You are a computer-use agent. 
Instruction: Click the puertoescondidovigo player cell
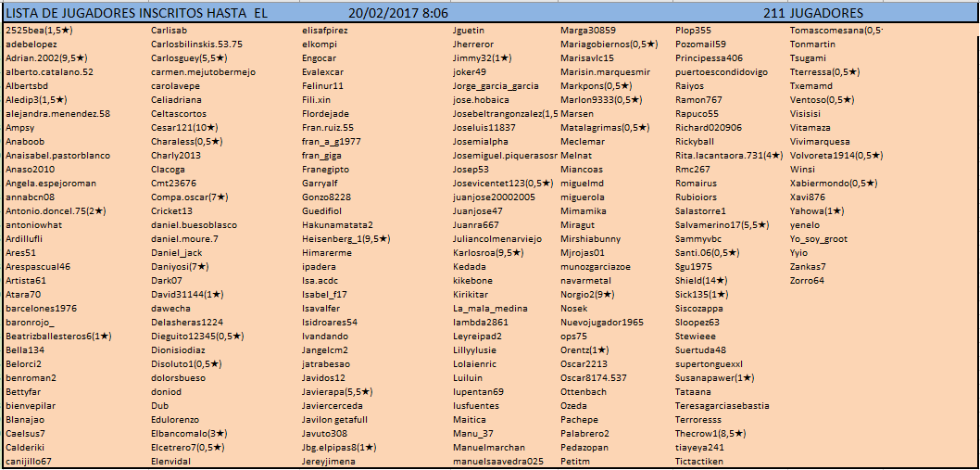pyautogui.click(x=722, y=71)
